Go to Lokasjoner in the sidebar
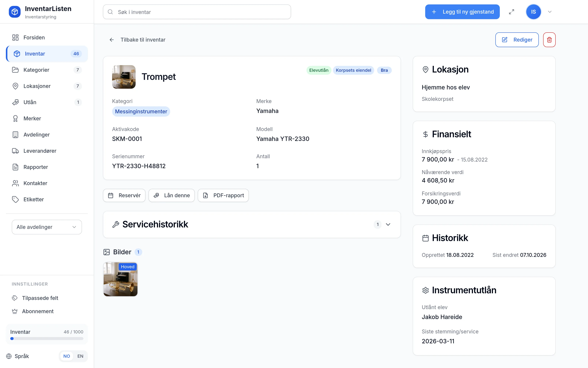This screenshot has width=588, height=368. 47,86
